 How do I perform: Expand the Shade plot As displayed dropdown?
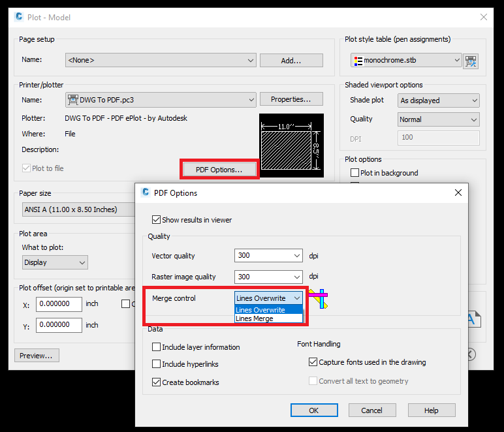click(439, 100)
